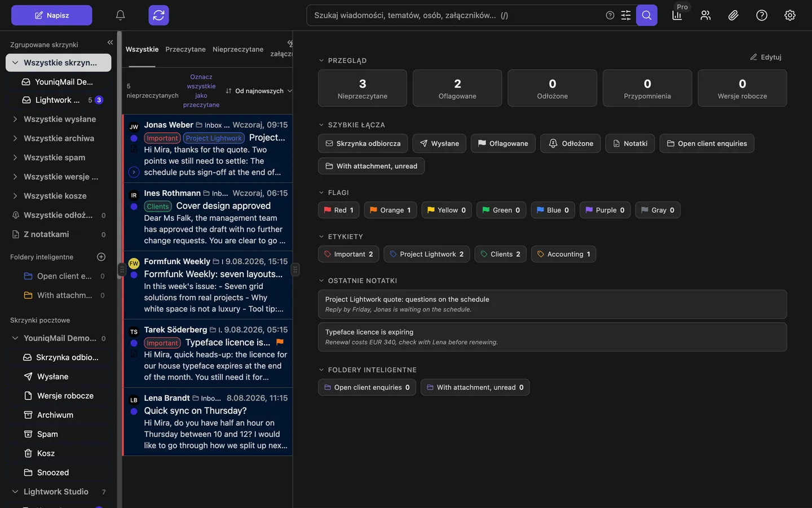Click the Napisz compose button
This screenshot has height=508, width=812.
(52, 15)
